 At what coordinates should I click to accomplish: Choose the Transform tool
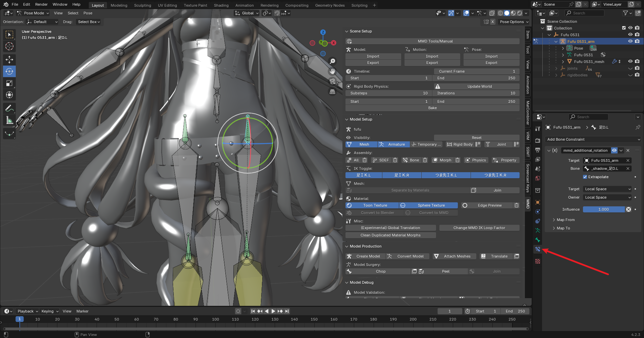tap(9, 95)
